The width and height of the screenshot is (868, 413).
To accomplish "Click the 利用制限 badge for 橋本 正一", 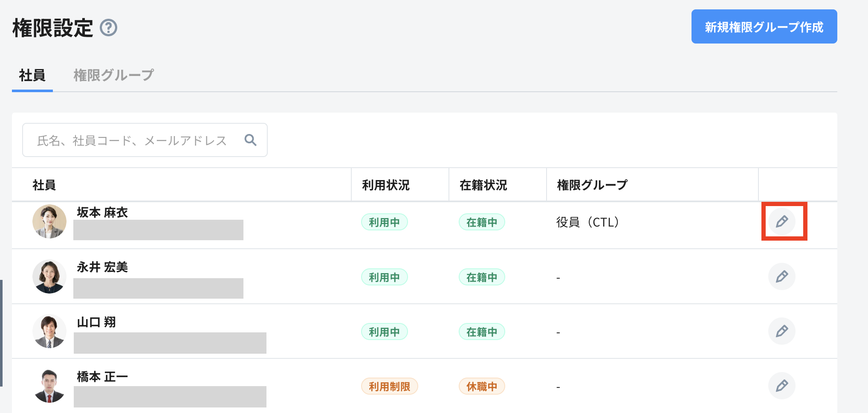I will (x=390, y=386).
